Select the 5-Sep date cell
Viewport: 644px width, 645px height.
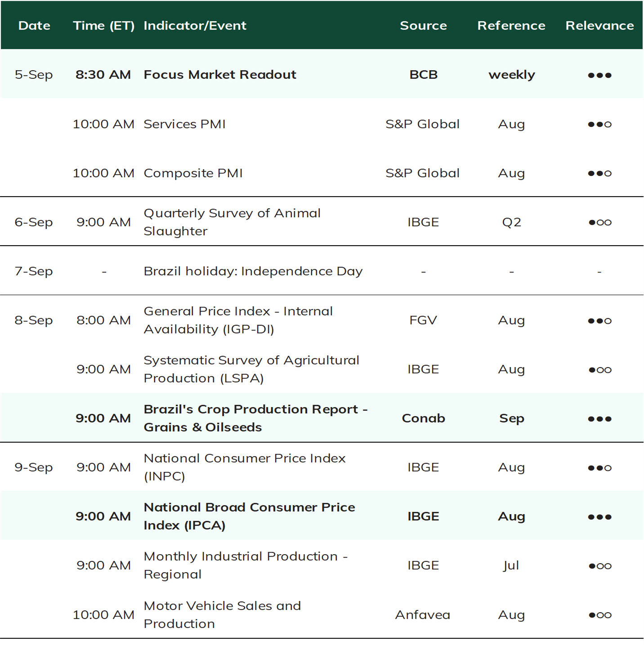coord(34,75)
